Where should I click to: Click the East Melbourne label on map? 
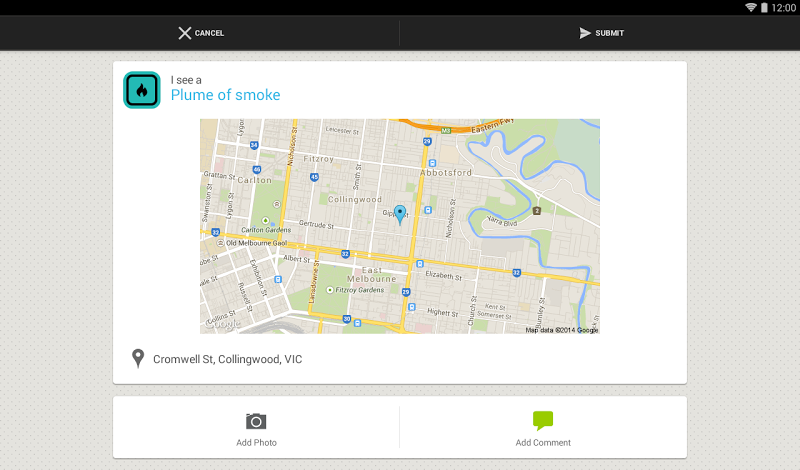[x=372, y=275]
